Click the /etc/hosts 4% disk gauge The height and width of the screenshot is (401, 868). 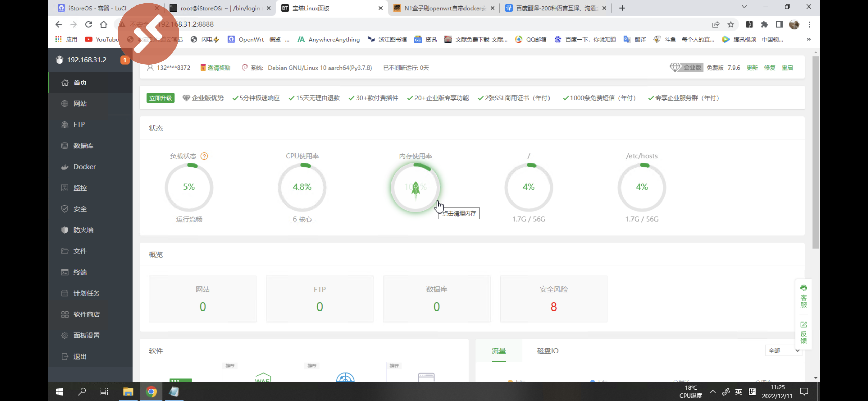[642, 187]
